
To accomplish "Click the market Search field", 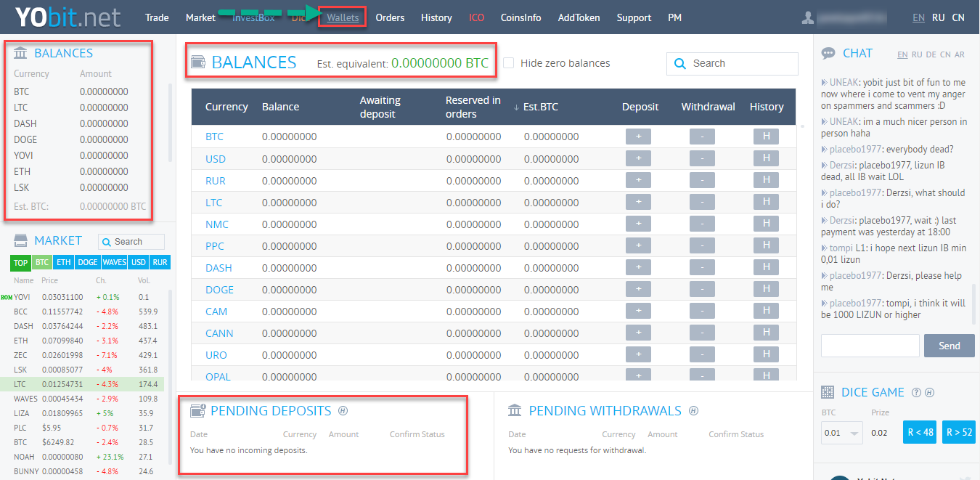I will point(131,242).
